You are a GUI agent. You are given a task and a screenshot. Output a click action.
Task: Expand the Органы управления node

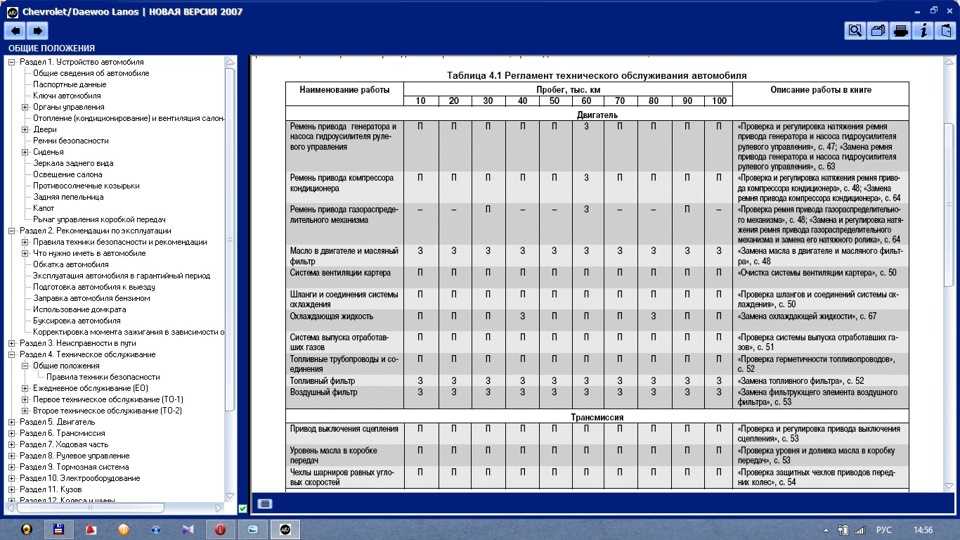pyautogui.click(x=25, y=107)
